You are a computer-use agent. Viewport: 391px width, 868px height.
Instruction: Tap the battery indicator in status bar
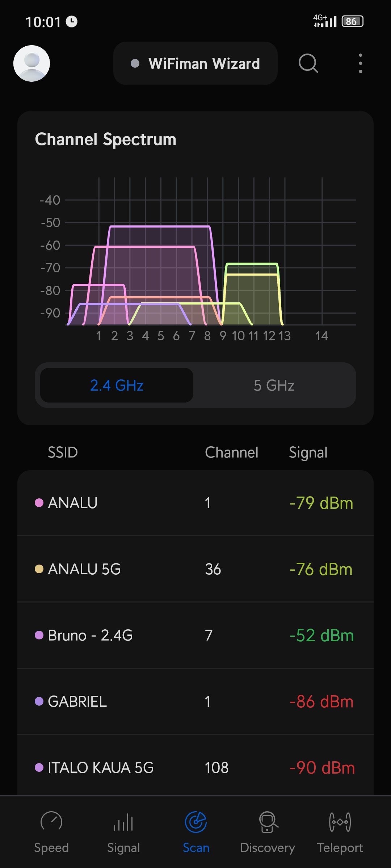(x=352, y=22)
